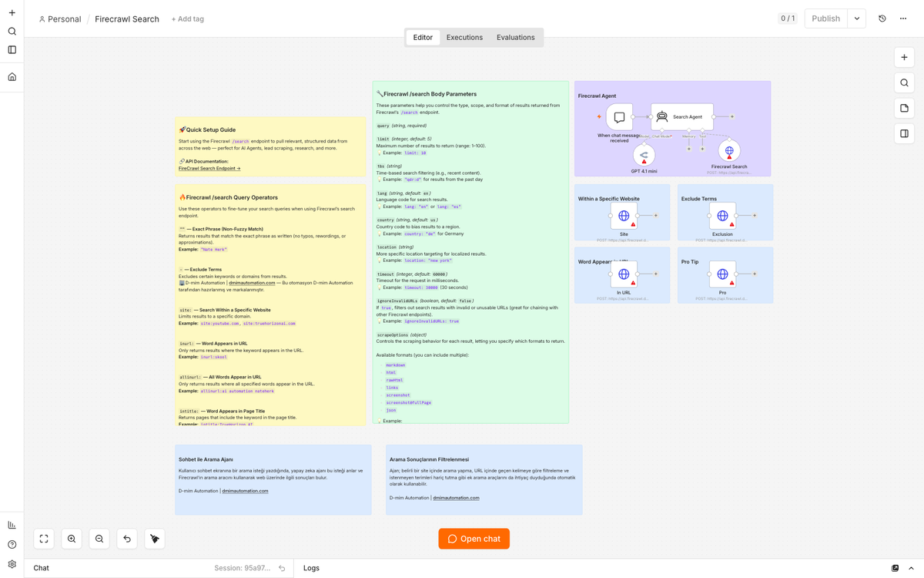
Task: Select the Pro HTTP request node
Action: pyautogui.click(x=722, y=274)
